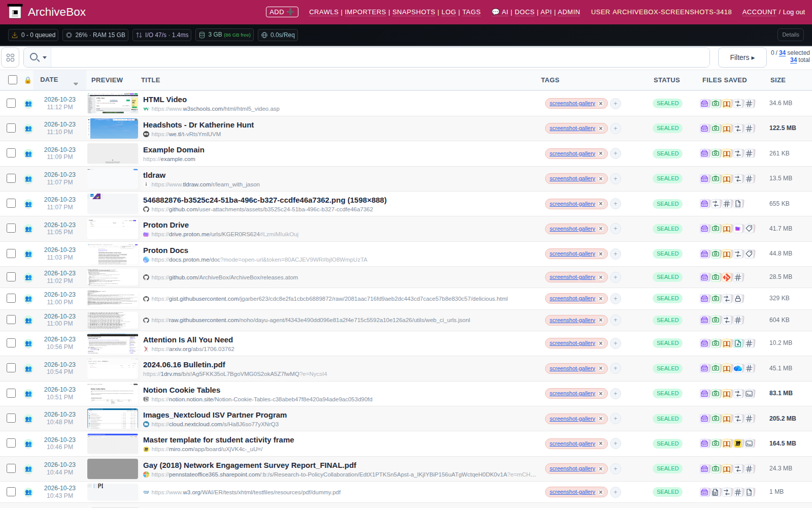This screenshot has width=812, height=508.
Task: Click TITLE column header
Action: (151, 80)
